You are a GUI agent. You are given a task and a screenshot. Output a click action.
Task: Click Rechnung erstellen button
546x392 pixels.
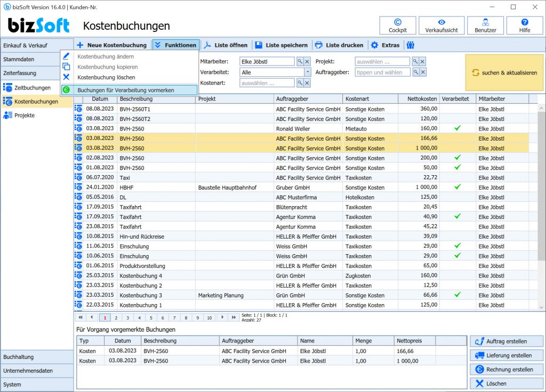point(507,370)
